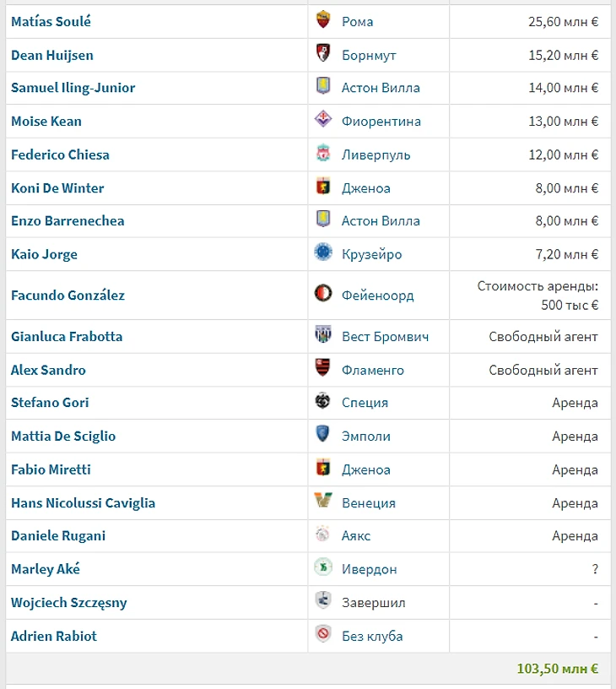Image resolution: width=616 pixels, height=689 pixels.
Task: Click the Flamengo crest icon
Action: point(323,368)
